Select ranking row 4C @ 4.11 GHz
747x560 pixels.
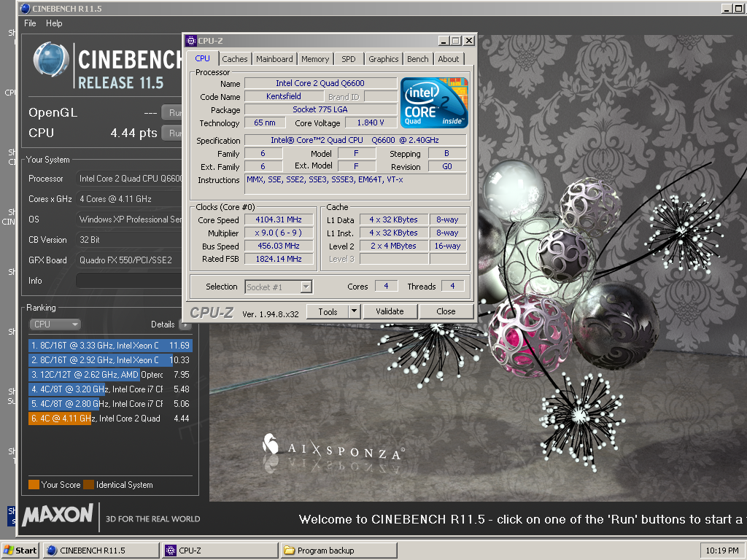click(110, 419)
